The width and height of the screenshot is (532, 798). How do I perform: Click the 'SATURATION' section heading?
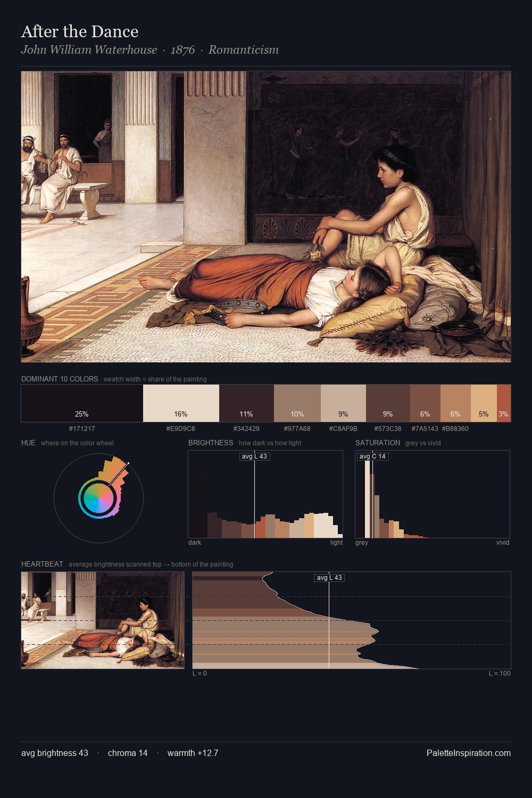pos(378,443)
